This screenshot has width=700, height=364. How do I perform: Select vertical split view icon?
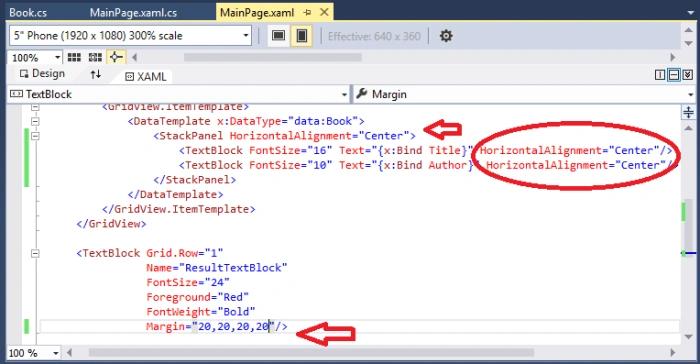pos(659,75)
